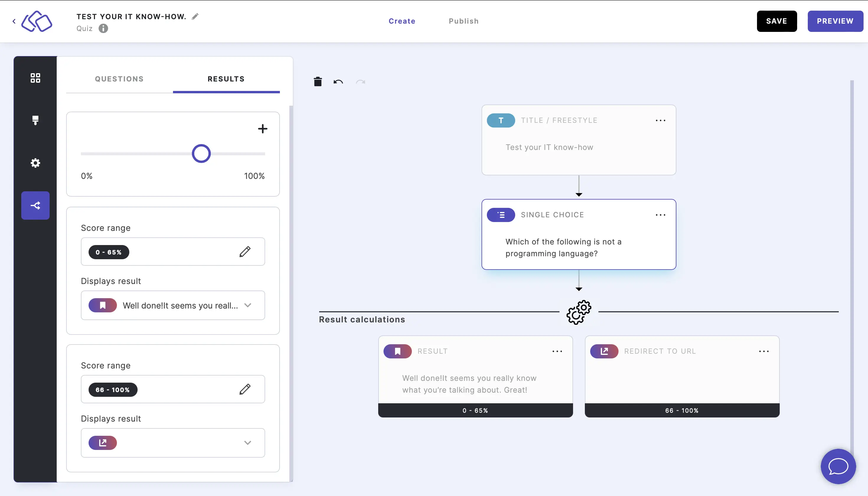This screenshot has width=868, height=496.
Task: Open Result block options menu
Action: 557,351
